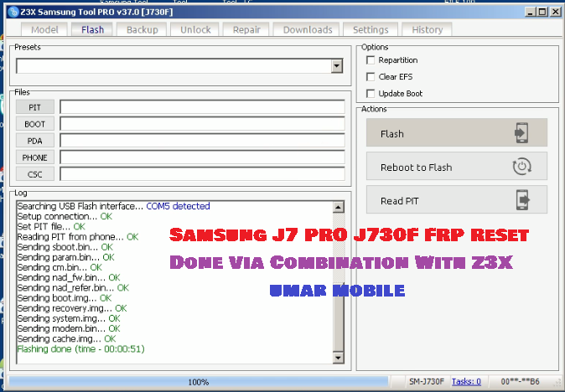Click the Read PIT action button
Image resolution: width=565 pixels, height=392 pixels.
(x=457, y=200)
